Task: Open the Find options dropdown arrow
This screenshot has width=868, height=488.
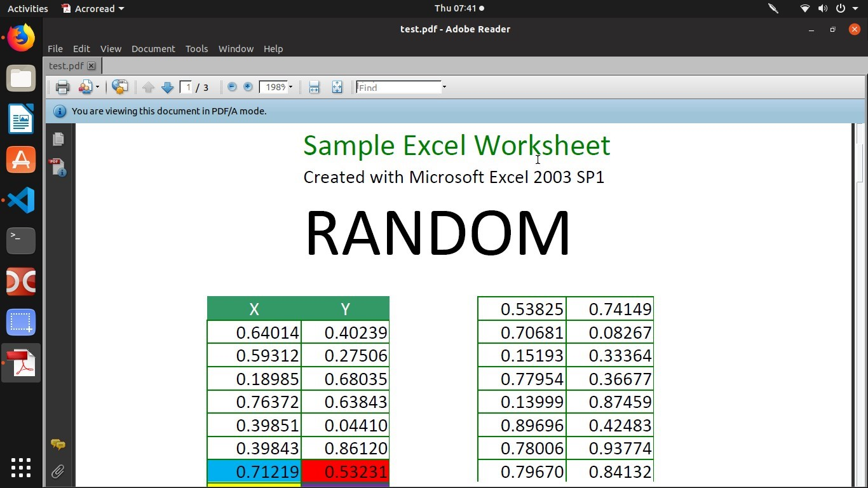Action: [444, 87]
